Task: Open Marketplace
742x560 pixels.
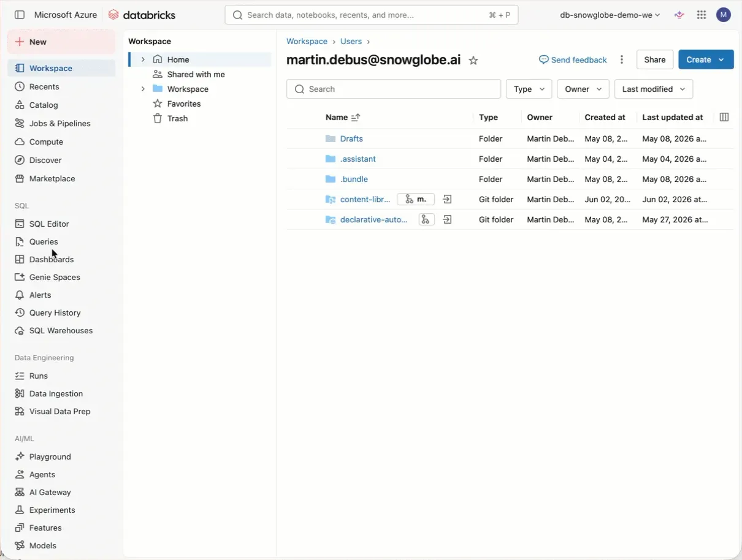Action: (x=61, y=178)
